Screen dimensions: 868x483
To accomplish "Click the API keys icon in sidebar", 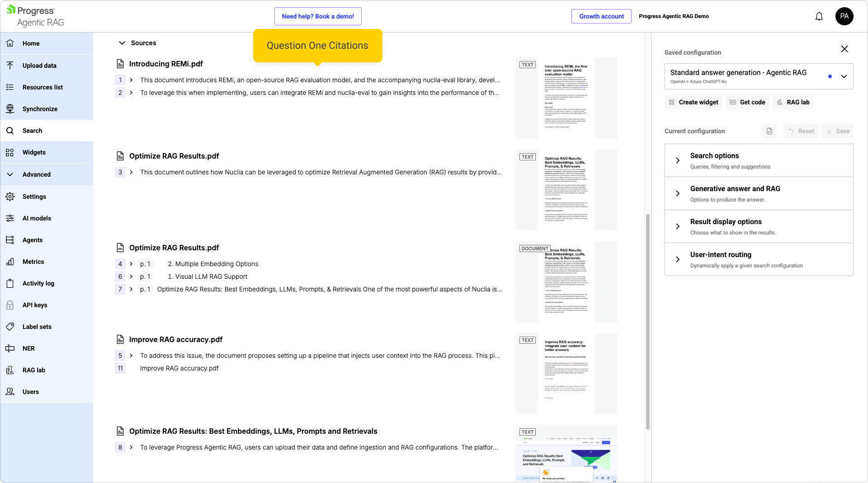I will [10, 305].
